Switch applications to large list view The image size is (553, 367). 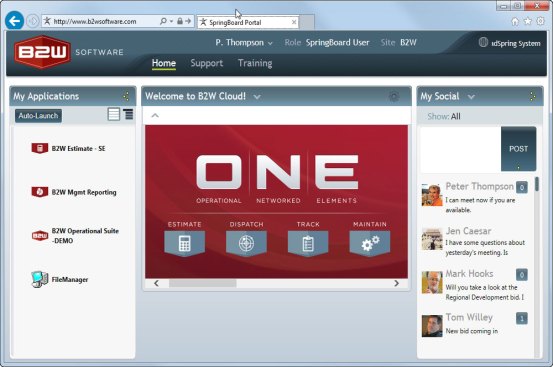[114, 114]
